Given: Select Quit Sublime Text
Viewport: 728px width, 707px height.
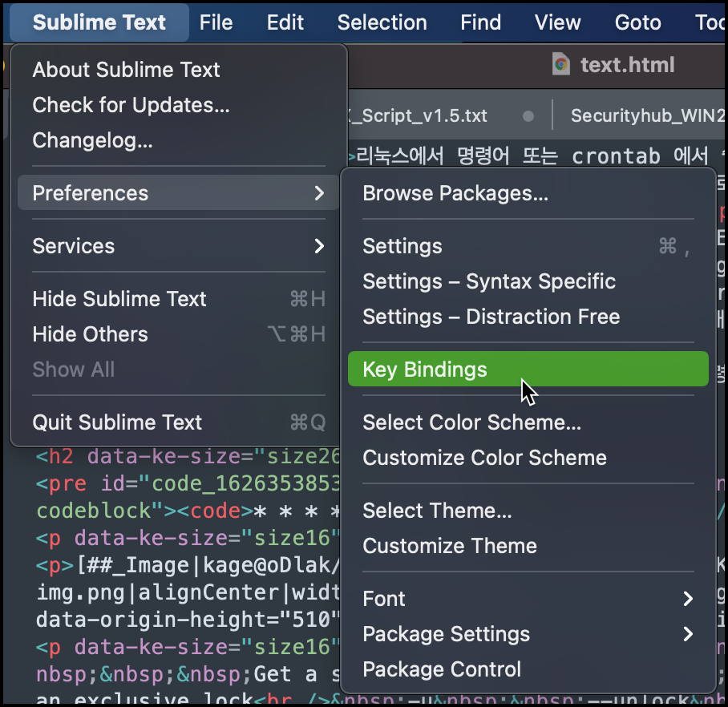Looking at the screenshot, I should [x=178, y=422].
